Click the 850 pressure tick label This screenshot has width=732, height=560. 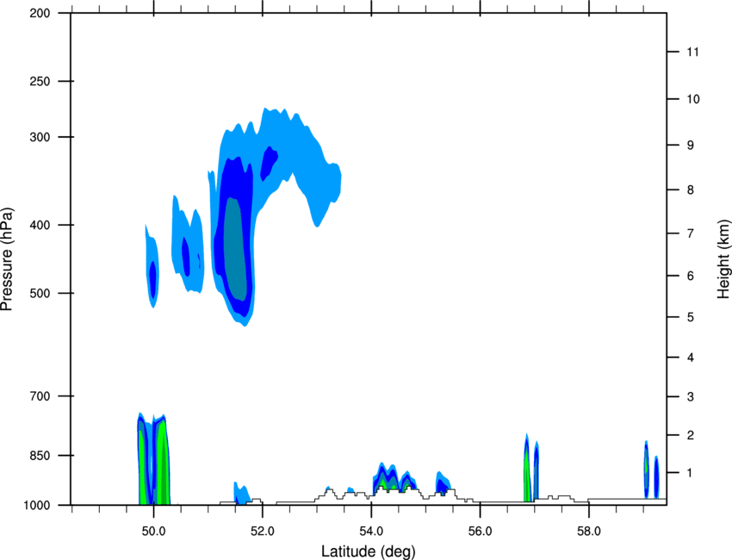coord(40,456)
